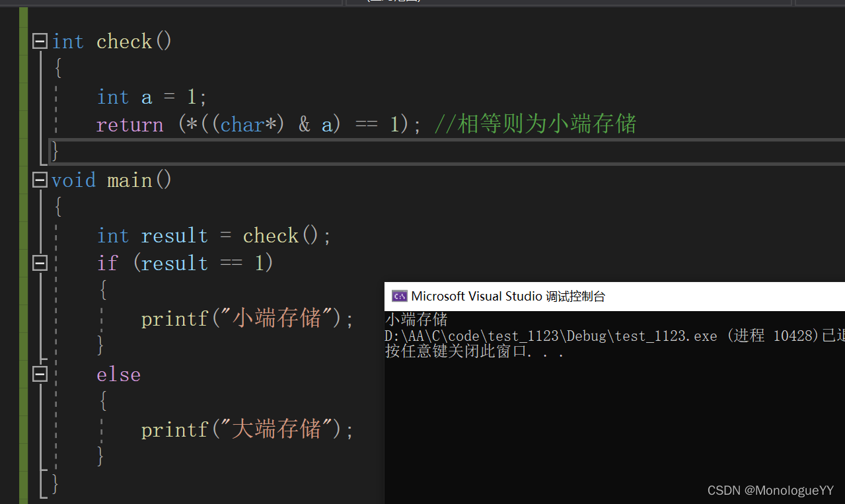Click the 'int a = 1;' statement
This screenshot has width=845, height=504.
click(x=152, y=98)
